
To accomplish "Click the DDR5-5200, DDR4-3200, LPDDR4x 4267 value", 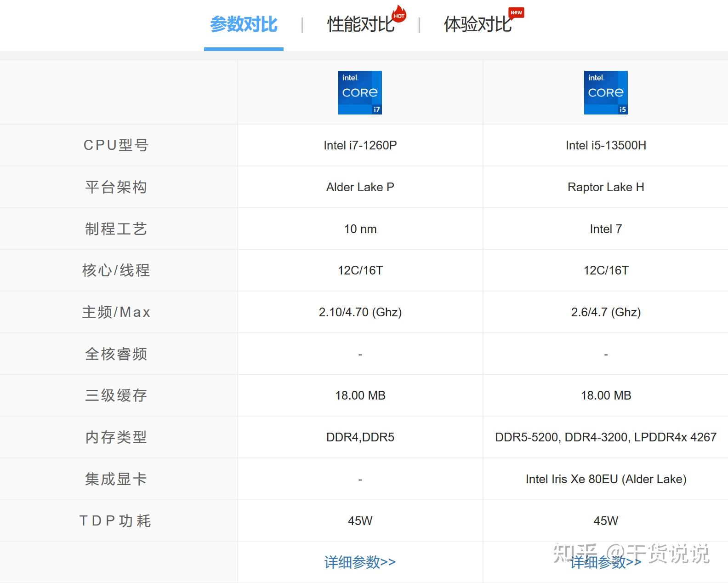I will [606, 437].
